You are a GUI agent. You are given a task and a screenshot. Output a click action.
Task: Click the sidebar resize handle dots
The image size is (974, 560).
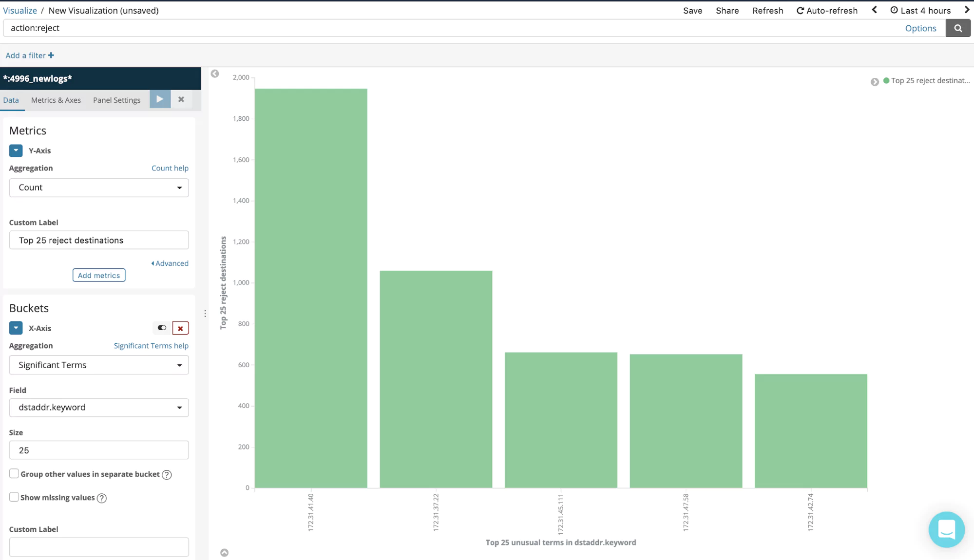click(x=205, y=314)
